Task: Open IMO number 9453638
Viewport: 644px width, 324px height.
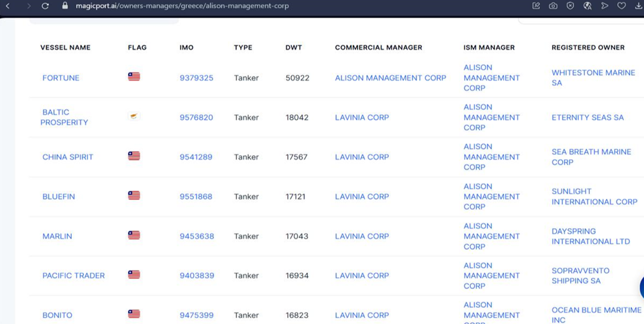Action: pos(197,236)
